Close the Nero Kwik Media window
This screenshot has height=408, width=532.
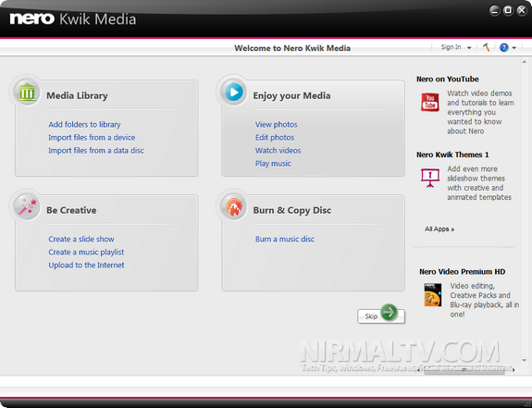coord(522,10)
